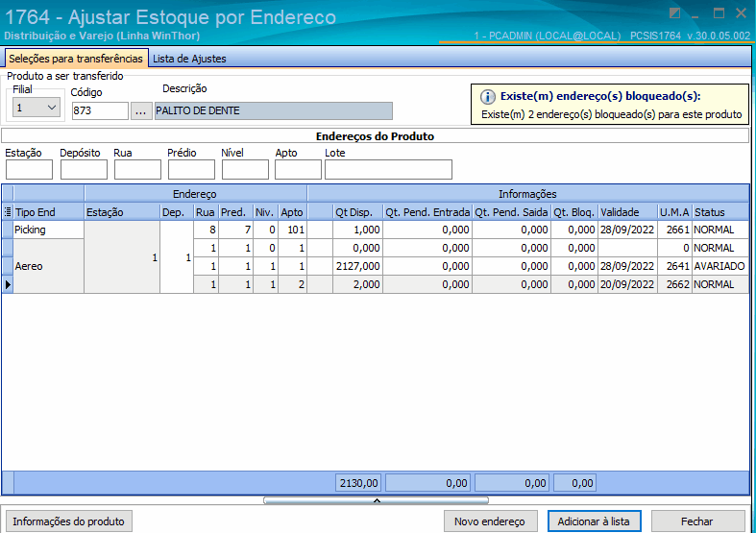This screenshot has width=756, height=533.
Task: Click the restore-down icon in the title bar
Action: tap(675, 13)
